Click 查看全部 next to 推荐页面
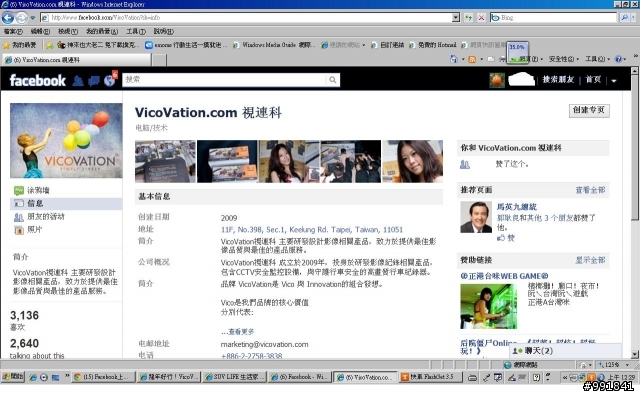 click(590, 190)
